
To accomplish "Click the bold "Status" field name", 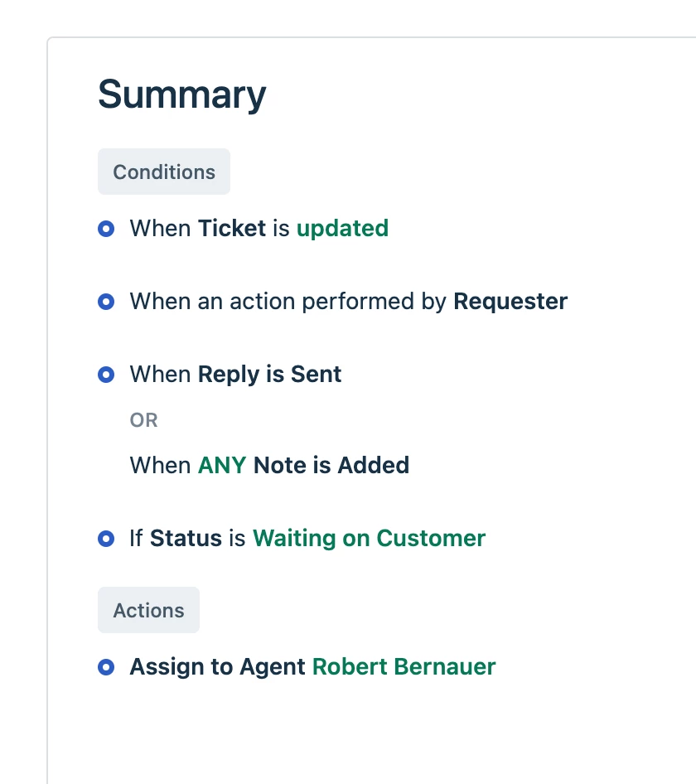I will [186, 539].
